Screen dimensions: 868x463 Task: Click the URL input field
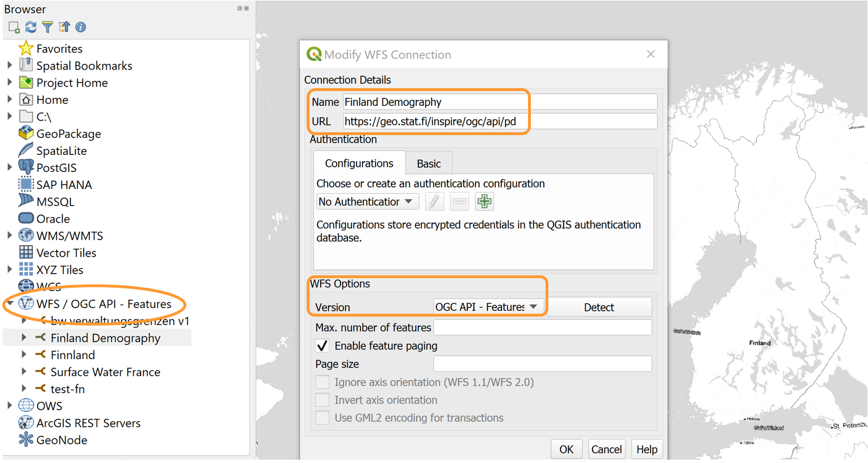coord(499,122)
